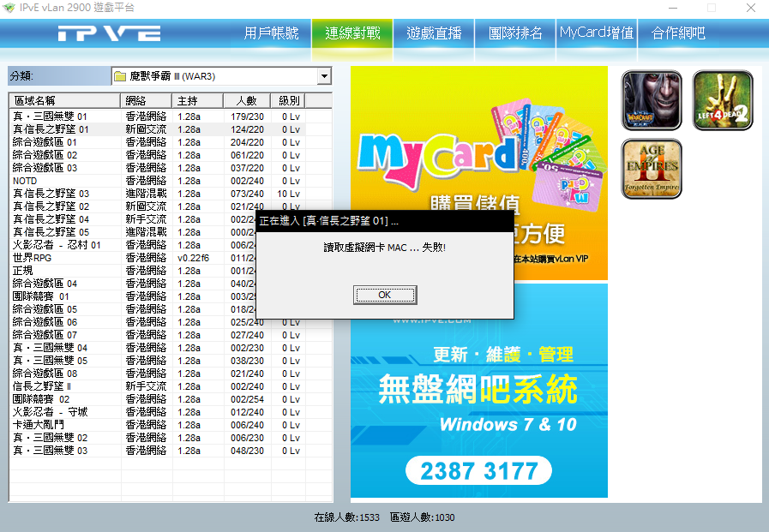The height and width of the screenshot is (532, 769).
Task: Expand the game category dropdown arrow
Action: 323,77
